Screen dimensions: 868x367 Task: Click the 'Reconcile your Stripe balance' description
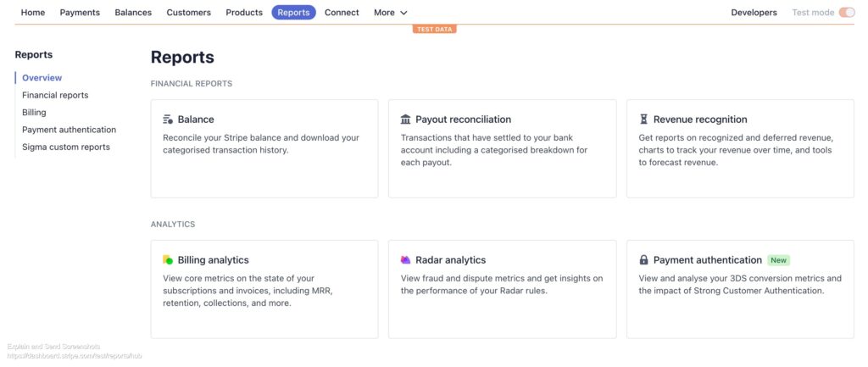pyautogui.click(x=261, y=143)
